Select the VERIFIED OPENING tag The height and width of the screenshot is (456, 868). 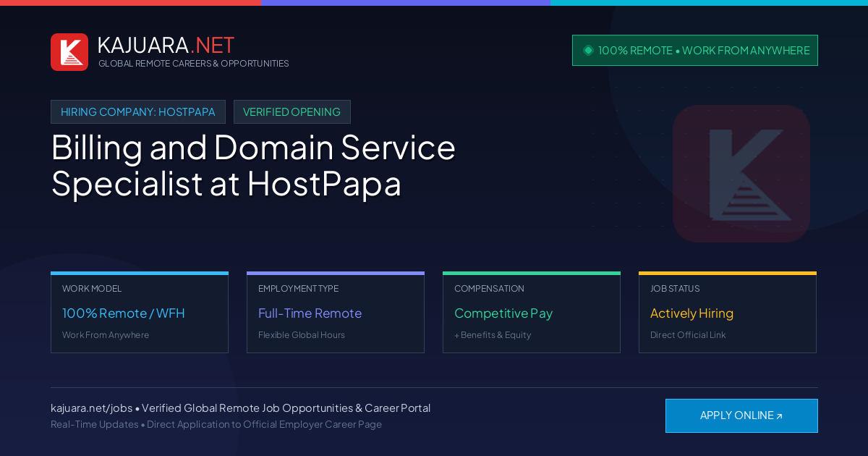pyautogui.click(x=292, y=111)
